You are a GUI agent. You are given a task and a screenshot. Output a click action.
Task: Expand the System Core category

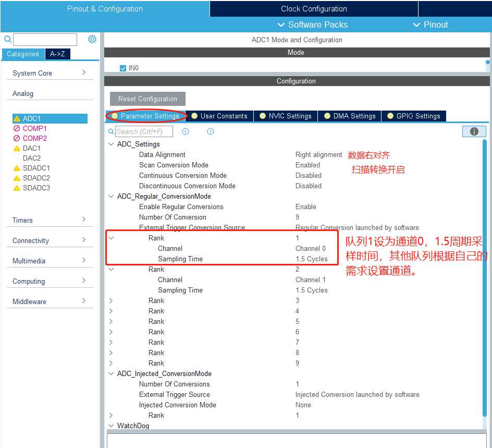[x=83, y=72]
